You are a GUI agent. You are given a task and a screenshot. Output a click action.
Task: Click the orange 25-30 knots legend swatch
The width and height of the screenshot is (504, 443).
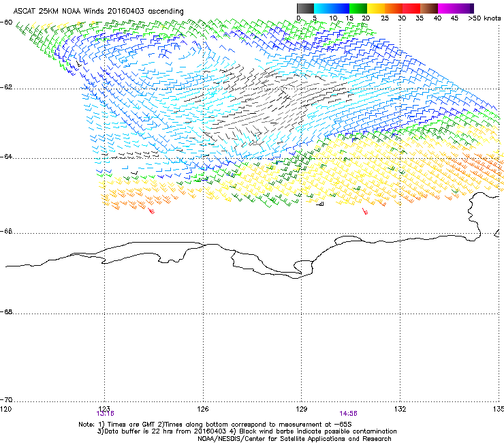point(394,8)
